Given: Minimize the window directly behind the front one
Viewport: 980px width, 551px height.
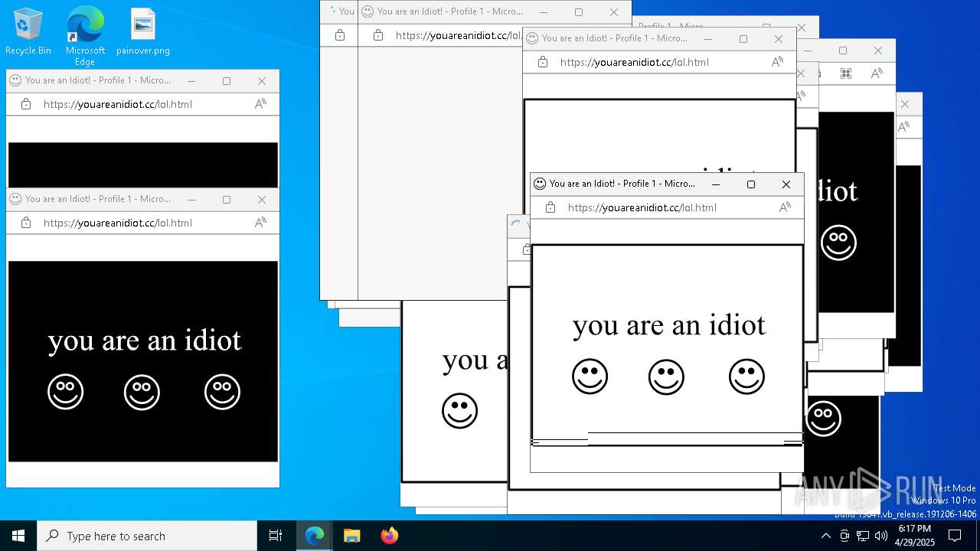Looking at the screenshot, I should (708, 38).
